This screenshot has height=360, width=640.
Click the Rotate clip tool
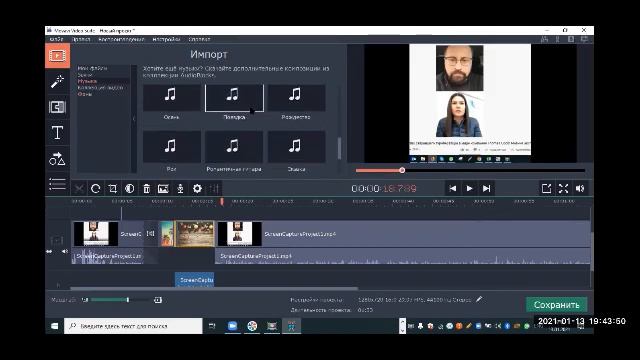tap(96, 189)
